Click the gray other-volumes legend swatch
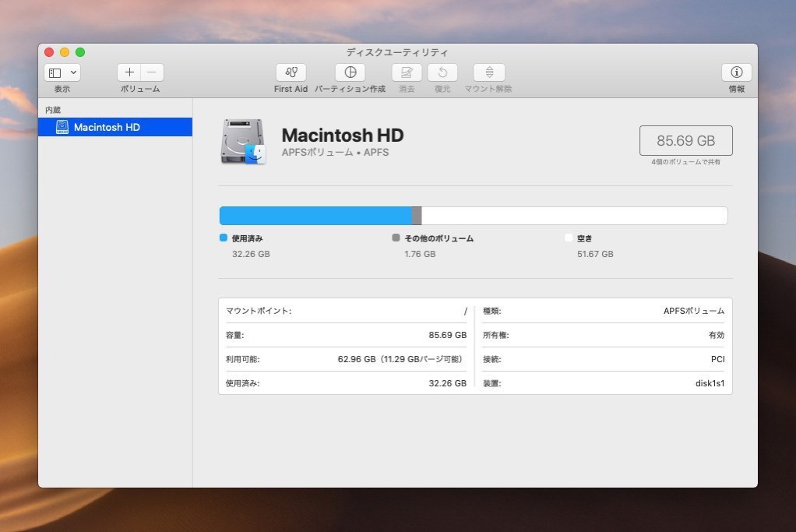The width and height of the screenshot is (796, 532). pos(396,238)
